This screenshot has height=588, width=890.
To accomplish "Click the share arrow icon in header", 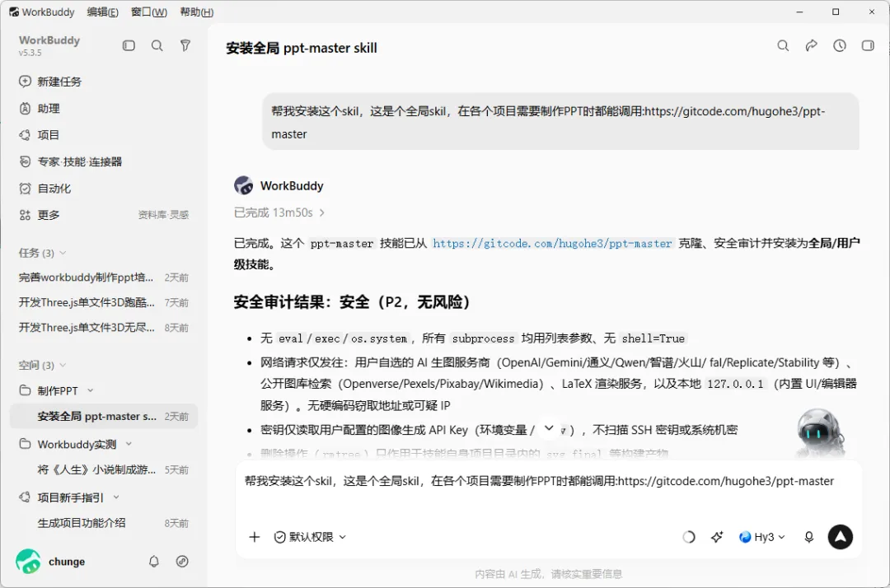I will [811, 46].
